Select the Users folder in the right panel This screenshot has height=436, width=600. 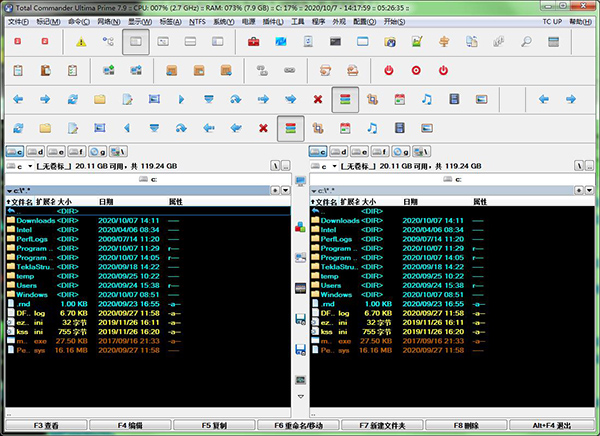(x=452, y=285)
